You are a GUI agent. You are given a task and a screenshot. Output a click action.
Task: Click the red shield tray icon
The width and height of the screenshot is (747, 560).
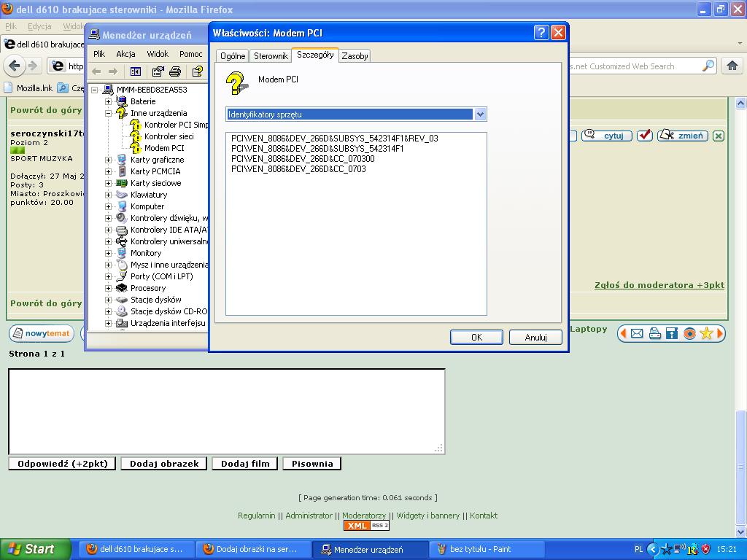point(706,549)
